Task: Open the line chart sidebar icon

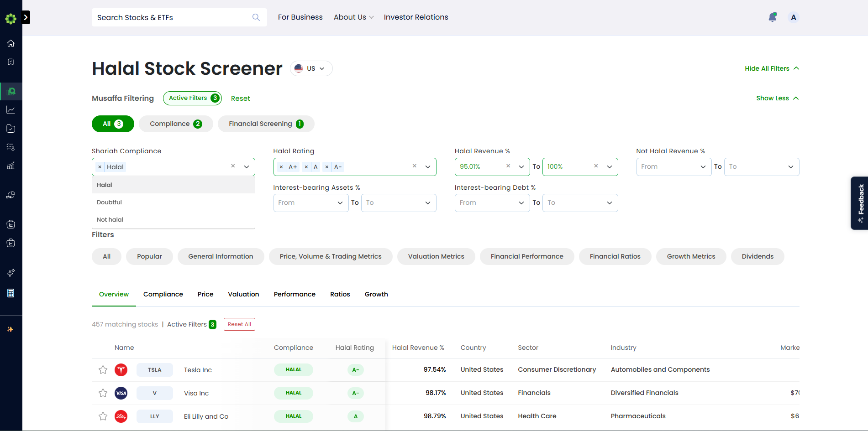Action: click(11, 110)
